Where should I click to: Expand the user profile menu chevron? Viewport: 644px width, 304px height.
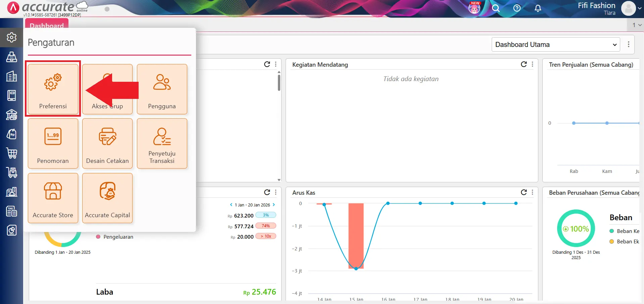640,9
